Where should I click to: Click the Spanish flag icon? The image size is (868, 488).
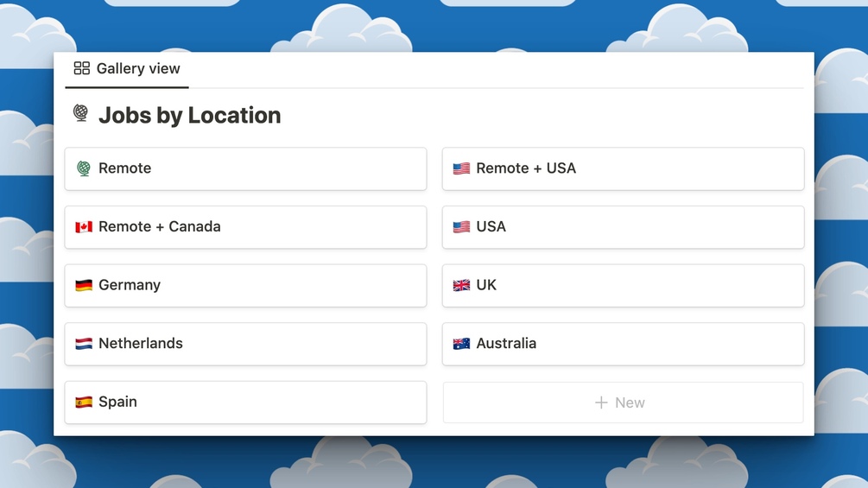coord(84,402)
